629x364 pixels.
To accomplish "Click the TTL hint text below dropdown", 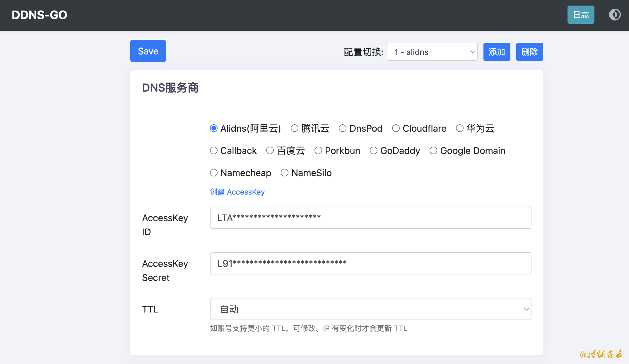I will pyautogui.click(x=308, y=328).
